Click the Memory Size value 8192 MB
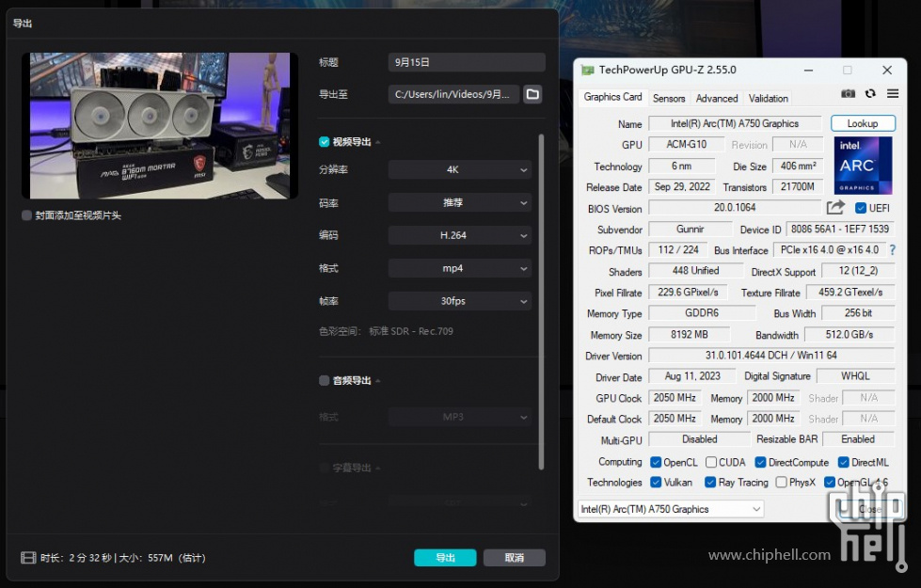The width and height of the screenshot is (921, 588). click(690, 334)
